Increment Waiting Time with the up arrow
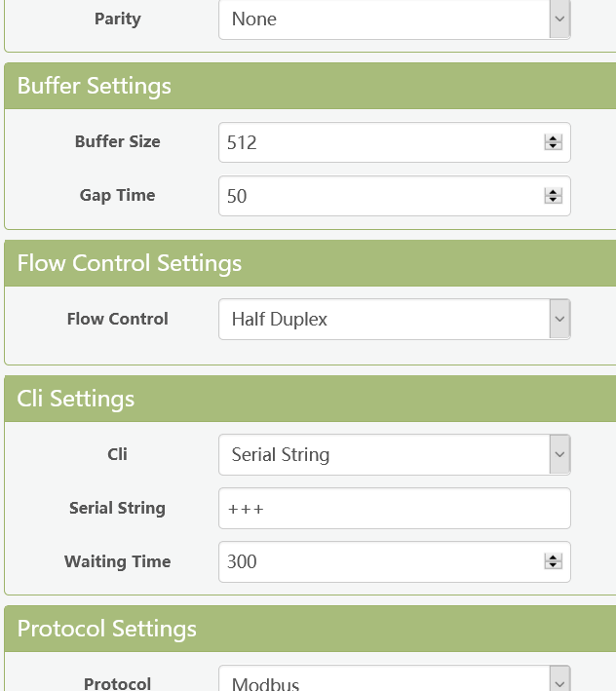 [554, 557]
